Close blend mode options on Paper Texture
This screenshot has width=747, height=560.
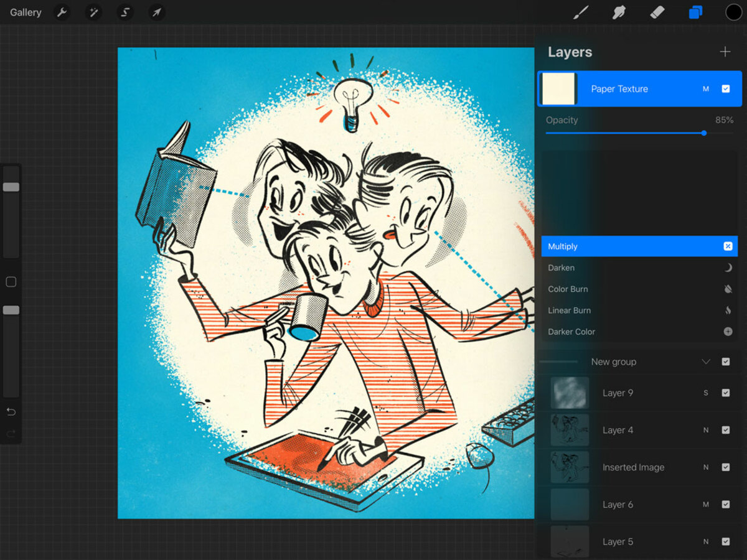tap(706, 89)
